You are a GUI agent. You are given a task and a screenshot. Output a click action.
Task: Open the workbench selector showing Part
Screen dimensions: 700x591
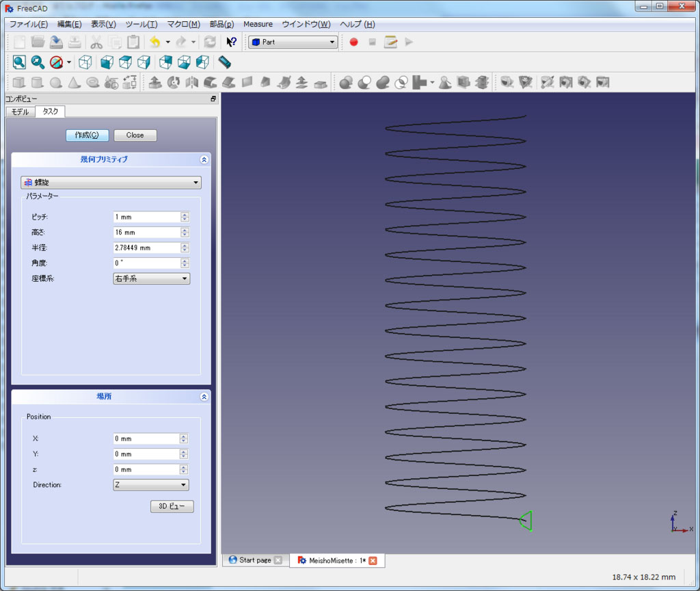pyautogui.click(x=293, y=42)
